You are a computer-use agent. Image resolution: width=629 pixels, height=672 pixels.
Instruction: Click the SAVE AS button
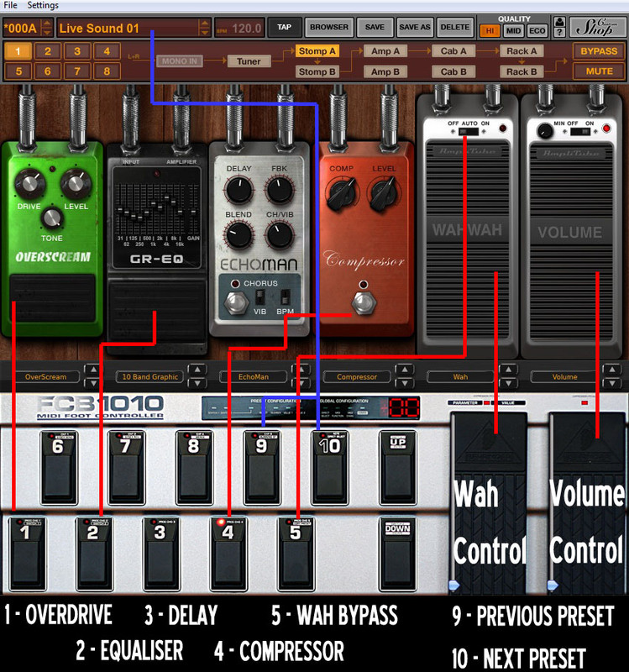(415, 27)
